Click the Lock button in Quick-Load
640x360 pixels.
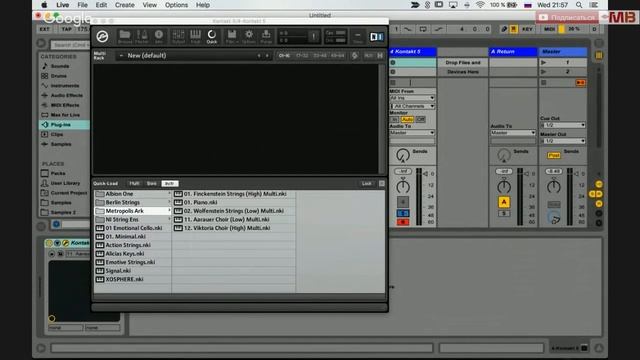click(x=367, y=184)
